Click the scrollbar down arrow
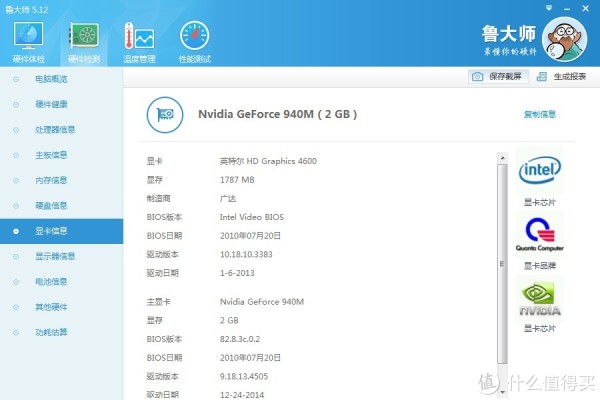 pos(502,392)
